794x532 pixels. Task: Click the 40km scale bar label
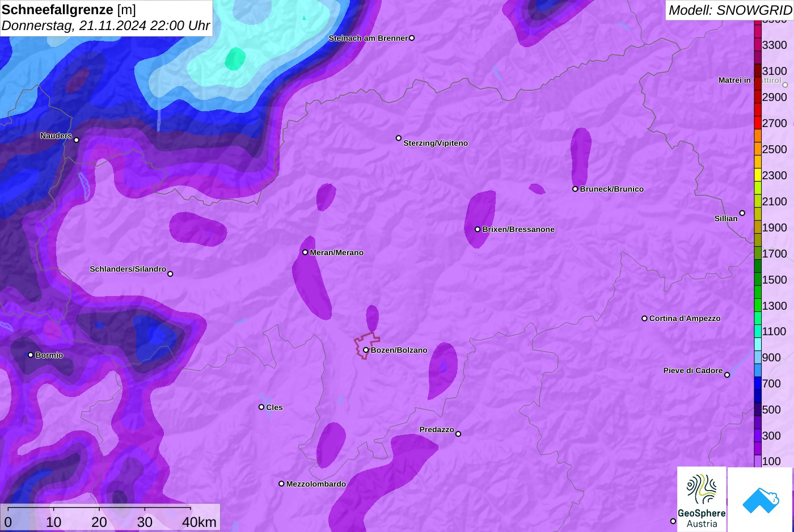(199, 522)
